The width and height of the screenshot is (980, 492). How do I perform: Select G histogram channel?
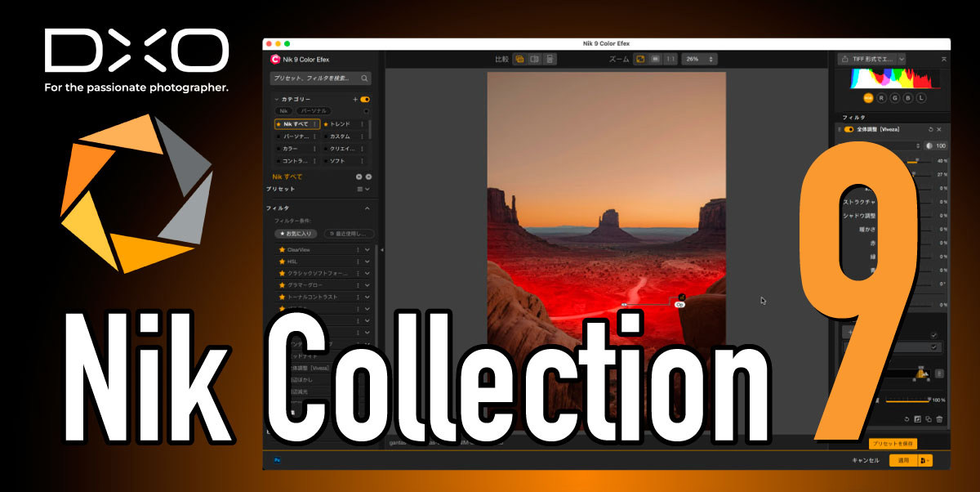[x=895, y=98]
